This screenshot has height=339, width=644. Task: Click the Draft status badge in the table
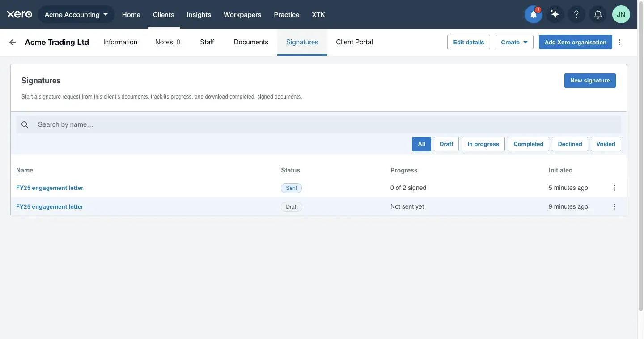tap(292, 207)
